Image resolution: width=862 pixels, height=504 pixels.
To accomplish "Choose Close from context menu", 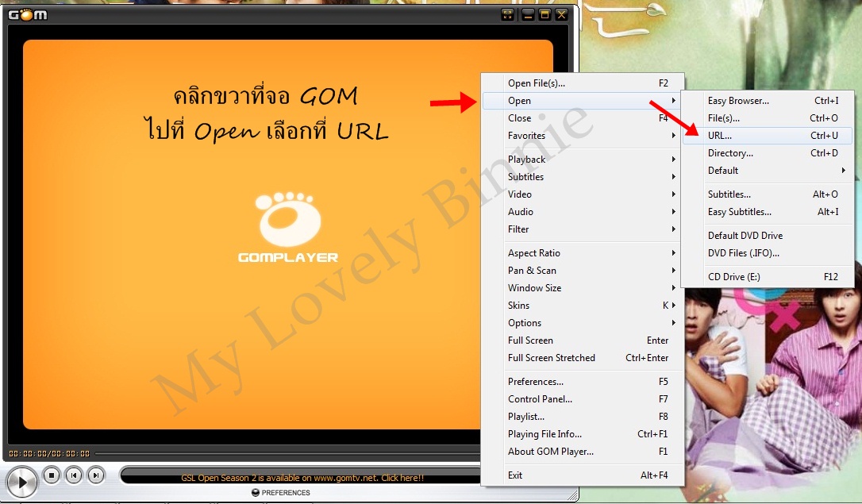I will pyautogui.click(x=583, y=118).
